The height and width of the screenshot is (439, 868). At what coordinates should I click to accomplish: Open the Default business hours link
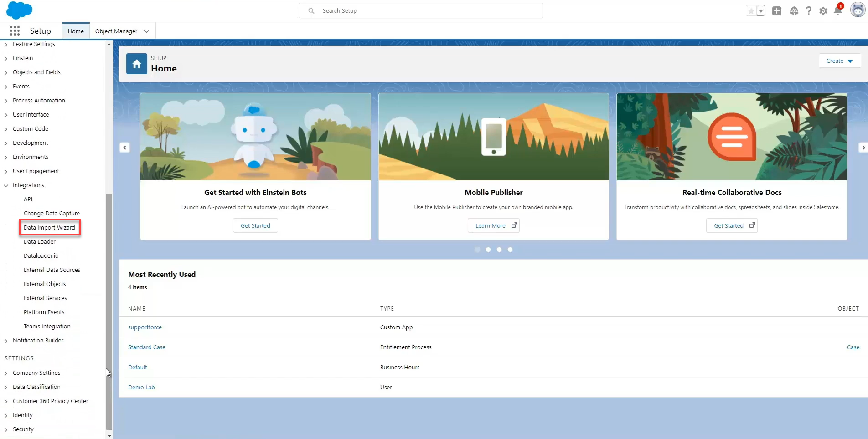[138, 367]
